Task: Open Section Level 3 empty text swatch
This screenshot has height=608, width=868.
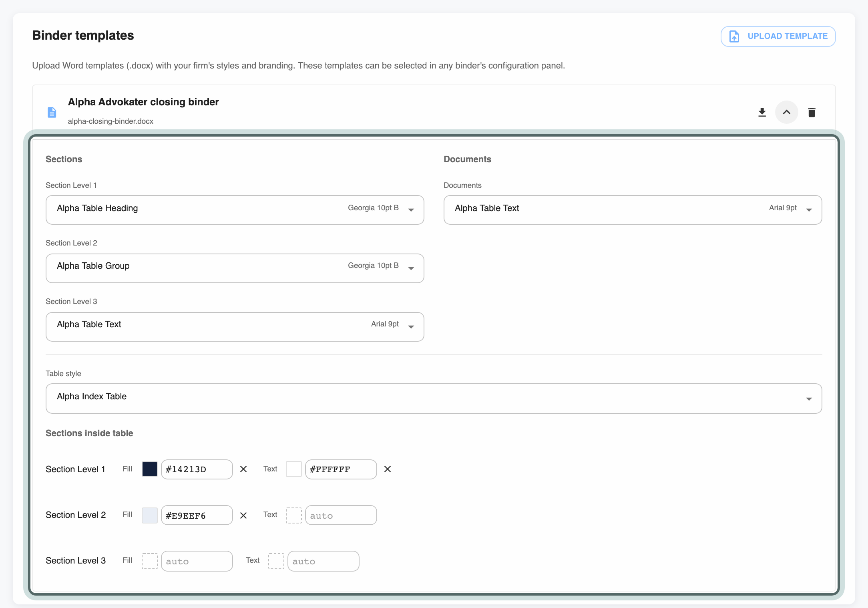Action: [276, 561]
